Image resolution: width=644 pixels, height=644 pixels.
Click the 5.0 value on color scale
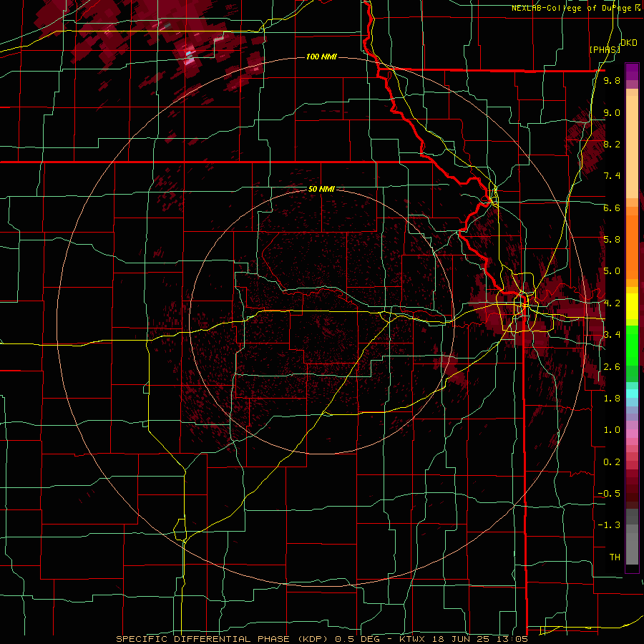(x=612, y=271)
